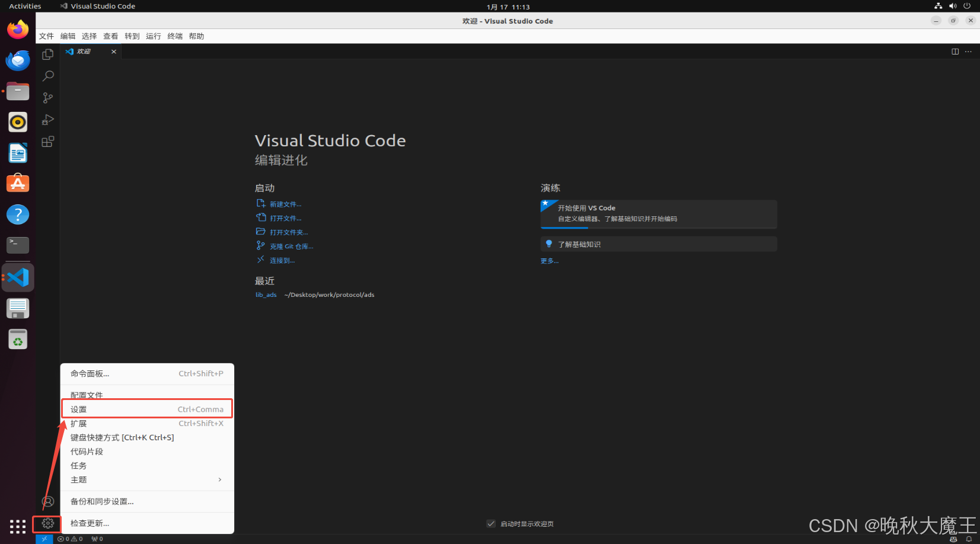Open the Explorer view in activity bar
980x544 pixels.
[x=48, y=55]
